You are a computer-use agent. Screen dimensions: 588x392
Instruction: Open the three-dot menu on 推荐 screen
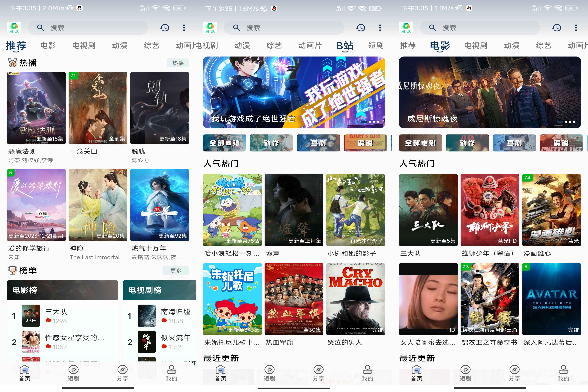pyautogui.click(x=184, y=28)
